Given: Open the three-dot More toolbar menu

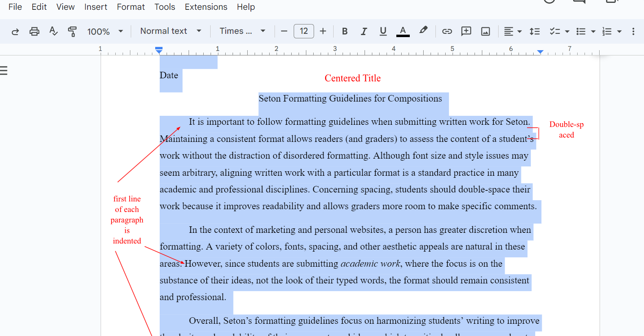Looking at the screenshot, I should click(x=633, y=31).
